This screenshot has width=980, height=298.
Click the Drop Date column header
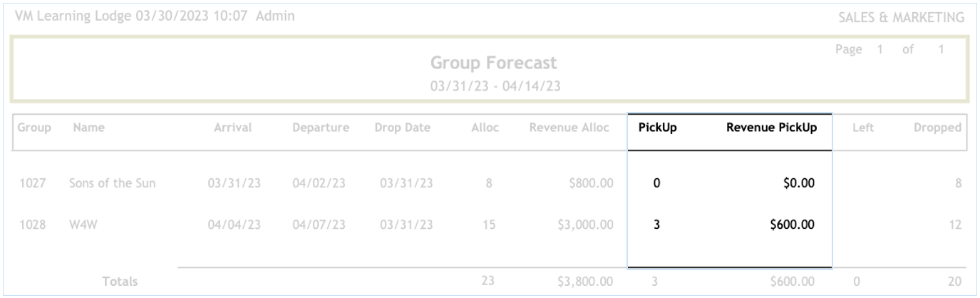coord(403,128)
